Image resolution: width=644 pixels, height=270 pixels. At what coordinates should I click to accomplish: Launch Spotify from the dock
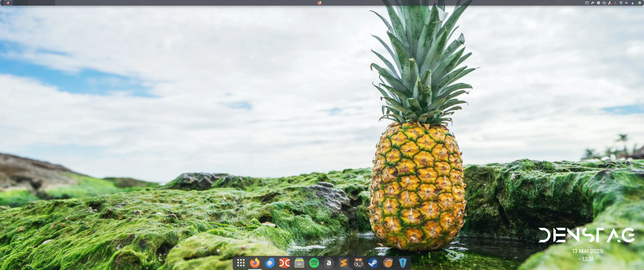(x=314, y=263)
